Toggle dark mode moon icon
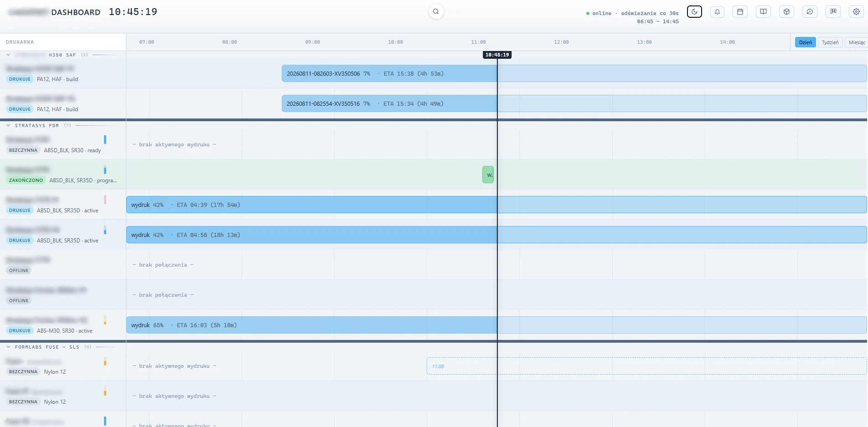The width and height of the screenshot is (868, 427). pos(694,12)
